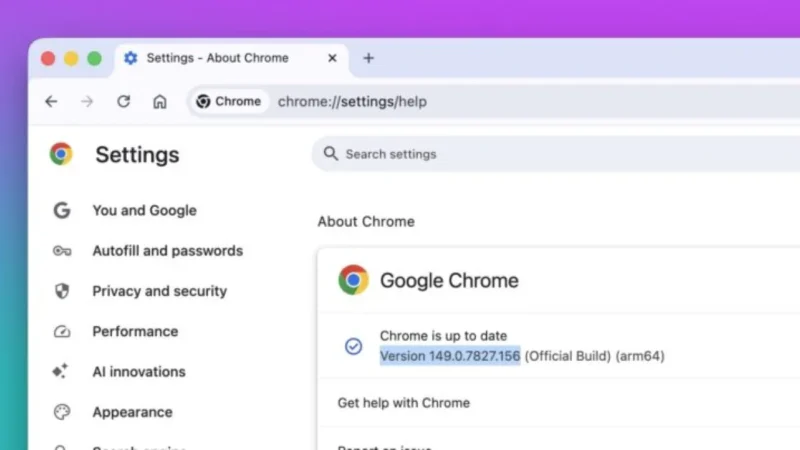Reload the page with refresh icon
The image size is (800, 450).
click(x=123, y=102)
